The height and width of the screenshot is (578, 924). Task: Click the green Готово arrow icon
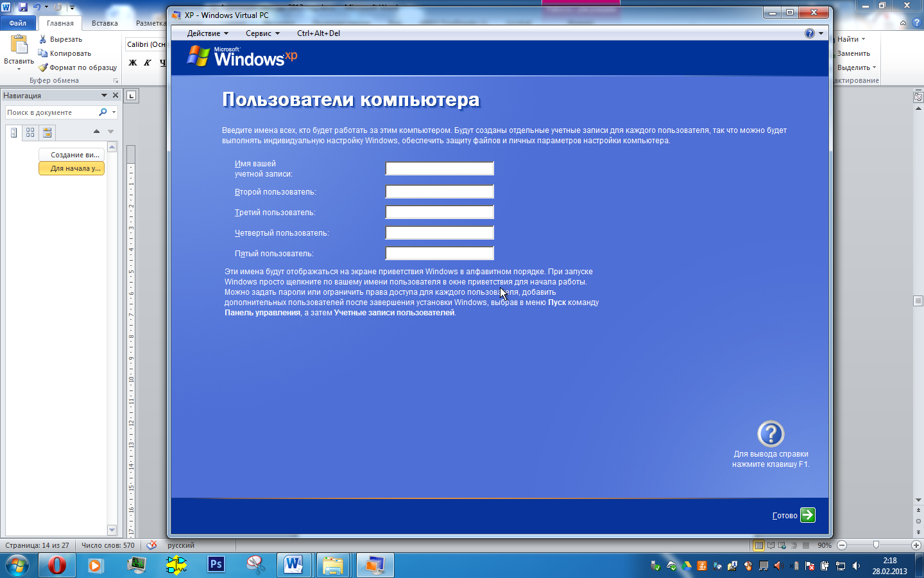coord(808,515)
